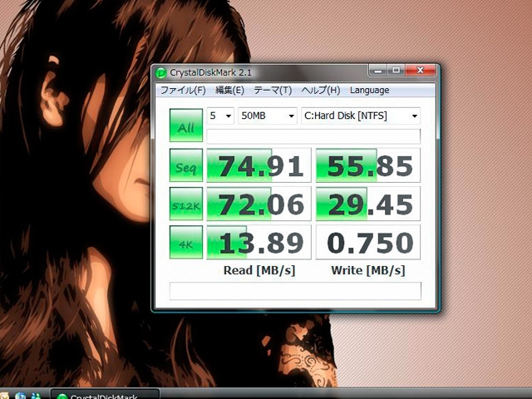Viewport: 532px width, 399px height.
Task: Start the Seq sequential test
Action: coord(186,165)
